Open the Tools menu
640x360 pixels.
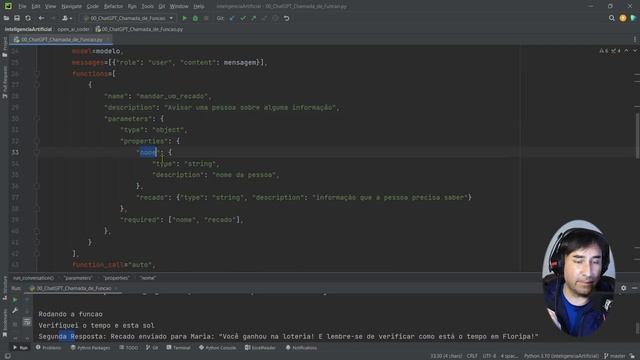147,7
